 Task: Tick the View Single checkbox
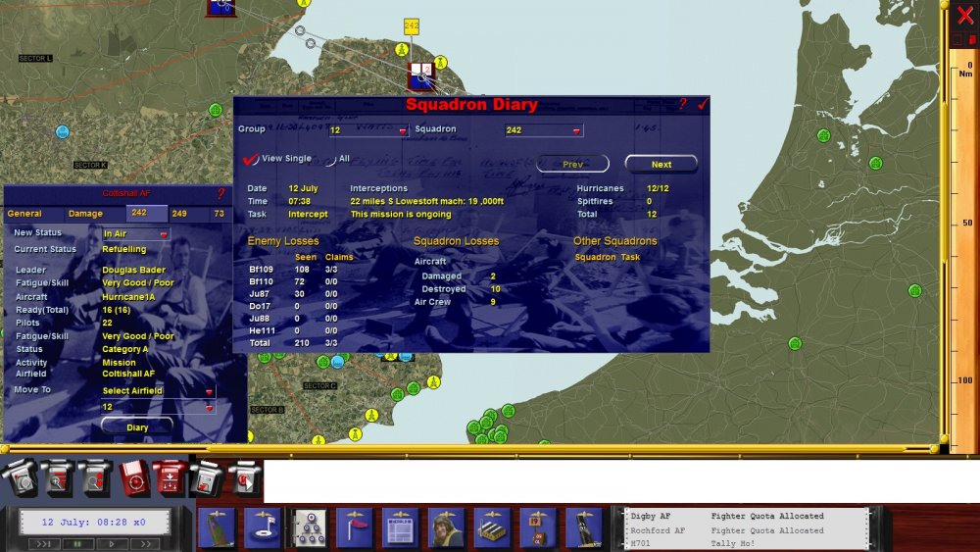pos(251,159)
